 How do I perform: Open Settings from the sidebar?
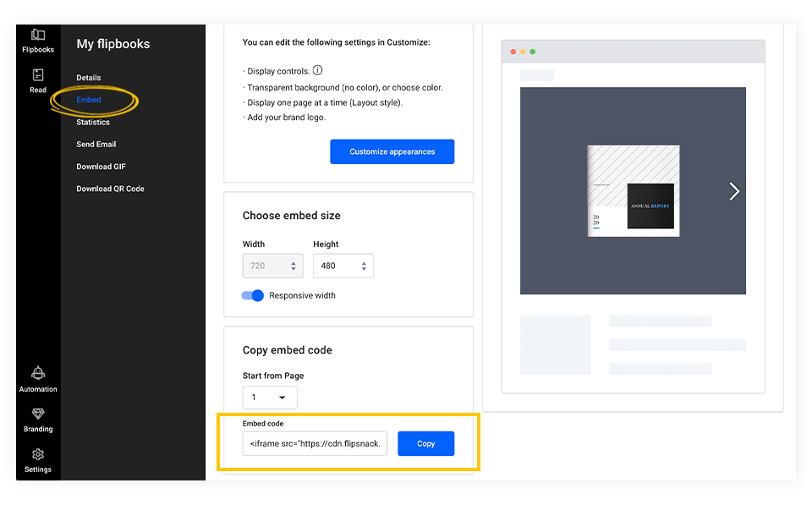pos(38,459)
